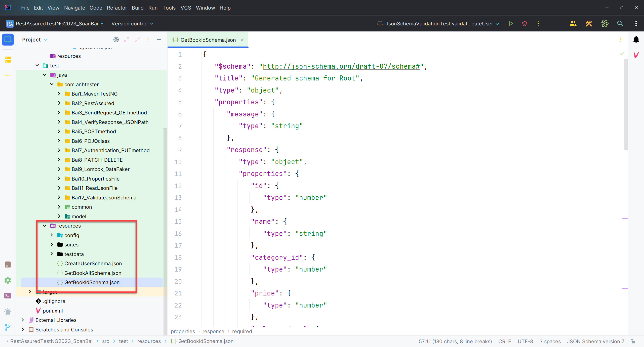The width and height of the screenshot is (644, 347).
Task: Open the Version control dropdown
Action: [132, 23]
